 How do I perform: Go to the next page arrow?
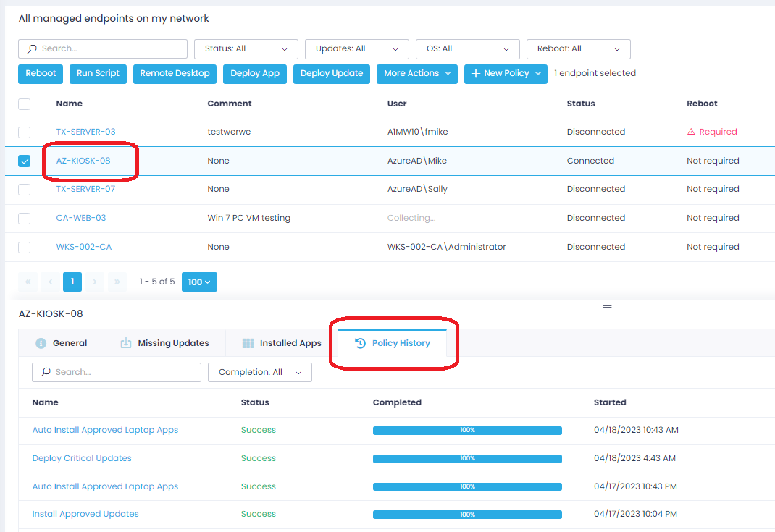tap(96, 282)
